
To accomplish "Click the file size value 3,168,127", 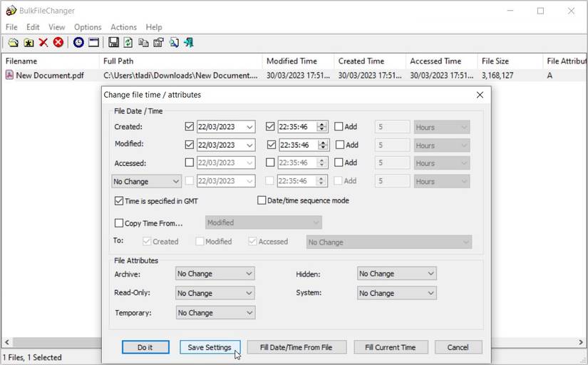I will click(x=497, y=76).
